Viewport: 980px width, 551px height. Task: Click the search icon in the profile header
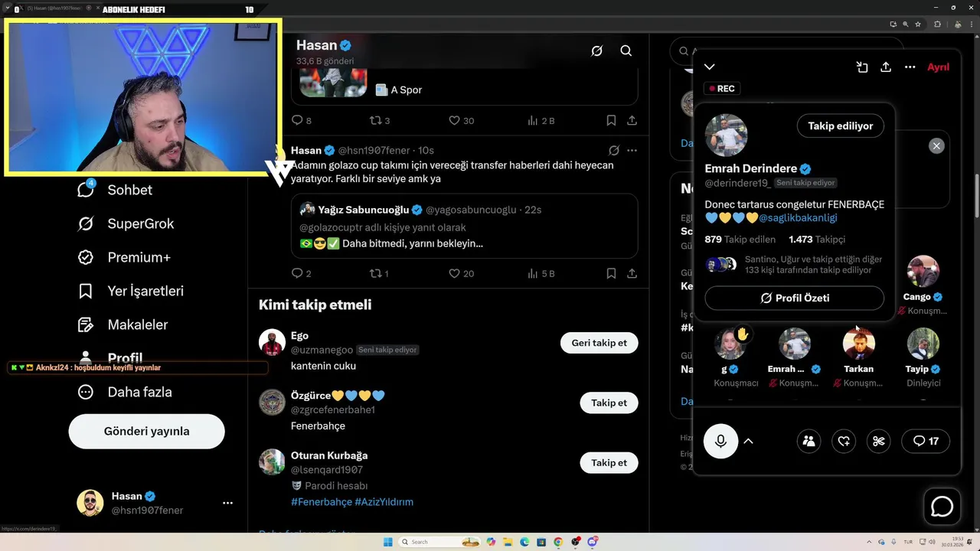pos(626,51)
